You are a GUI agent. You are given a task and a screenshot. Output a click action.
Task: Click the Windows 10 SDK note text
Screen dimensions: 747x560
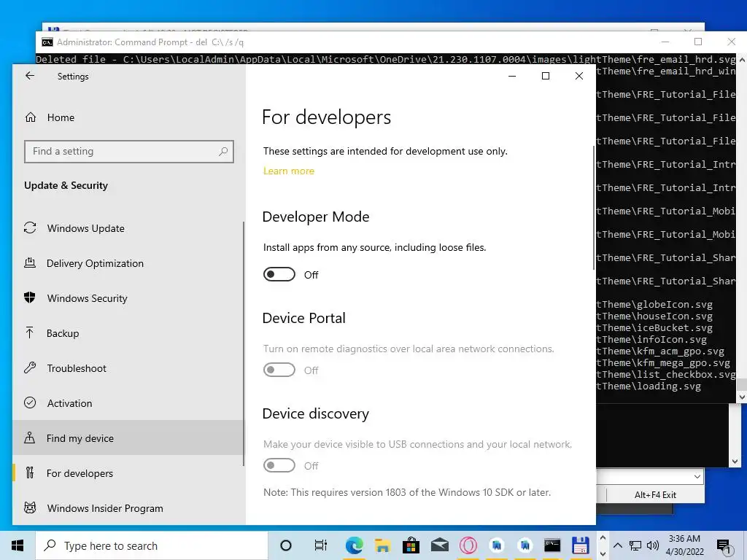pyautogui.click(x=407, y=492)
